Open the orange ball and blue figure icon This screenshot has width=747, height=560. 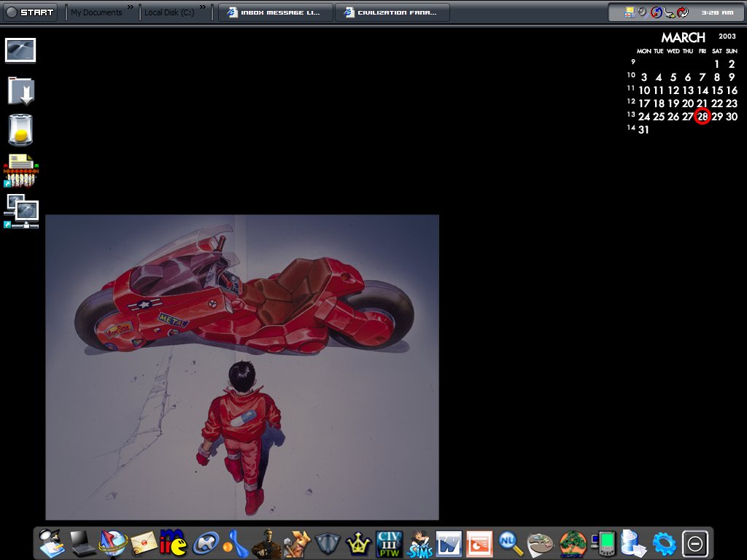[236, 544]
